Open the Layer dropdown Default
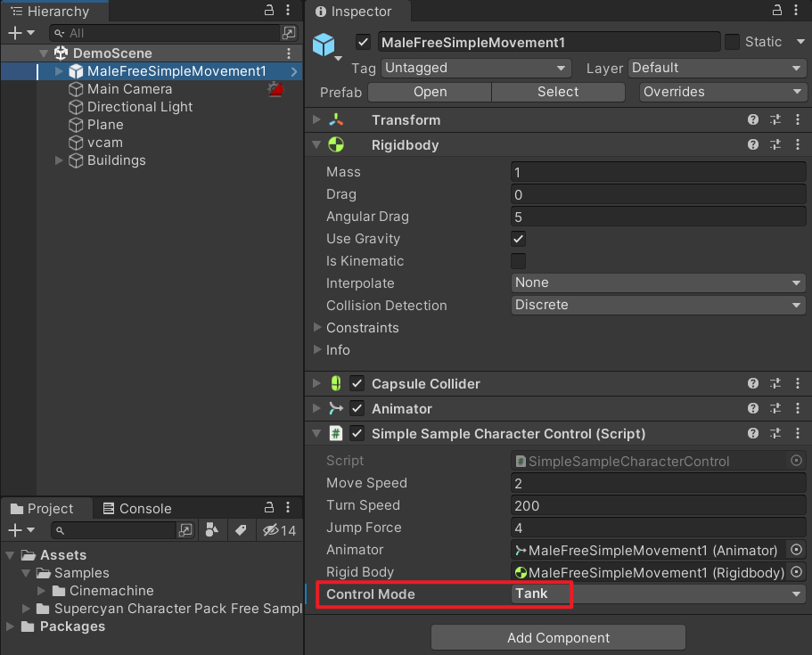This screenshot has width=812, height=655. point(718,68)
